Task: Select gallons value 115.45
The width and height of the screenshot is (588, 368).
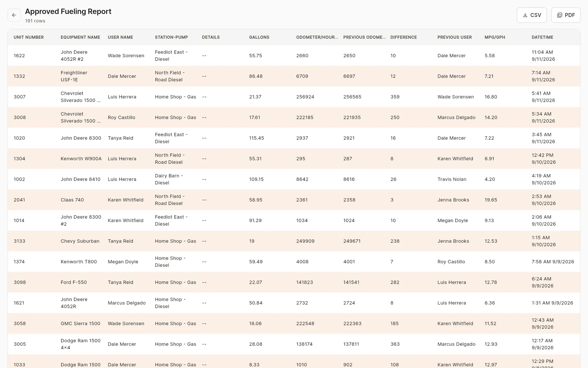Action: click(256, 138)
